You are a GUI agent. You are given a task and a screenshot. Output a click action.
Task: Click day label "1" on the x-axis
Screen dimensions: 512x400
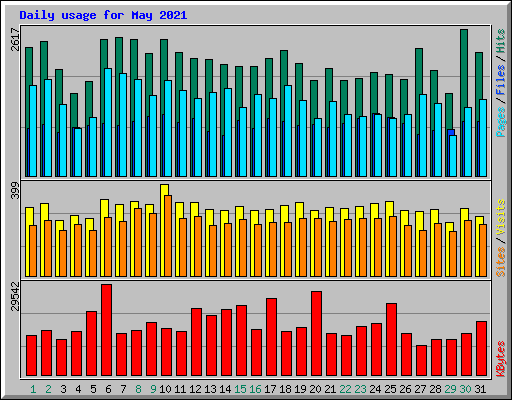(x=33, y=389)
